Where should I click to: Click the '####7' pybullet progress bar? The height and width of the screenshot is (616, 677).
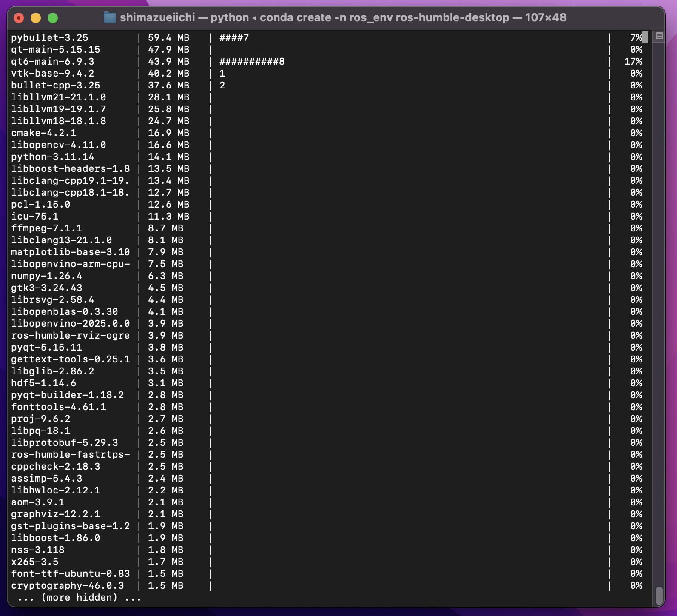234,38
